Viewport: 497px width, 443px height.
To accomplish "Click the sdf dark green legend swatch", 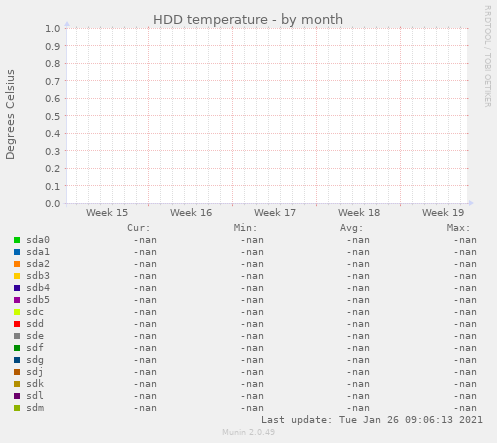I will coord(17,348).
